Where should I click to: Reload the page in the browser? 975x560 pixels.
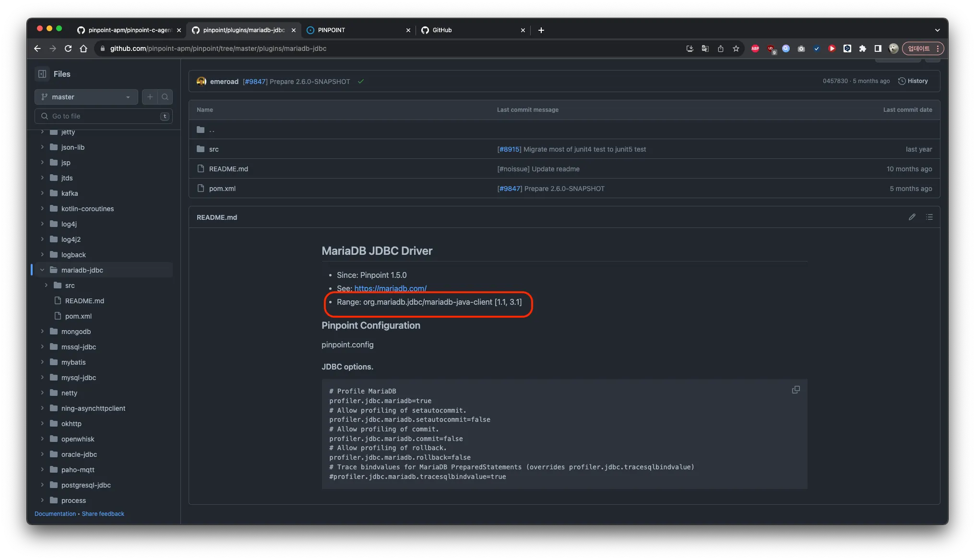(x=68, y=48)
